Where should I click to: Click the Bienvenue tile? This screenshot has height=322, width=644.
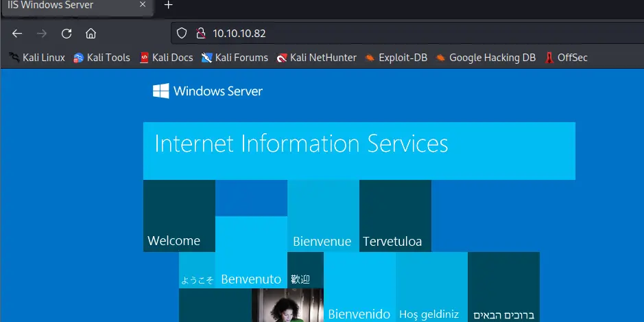323,216
